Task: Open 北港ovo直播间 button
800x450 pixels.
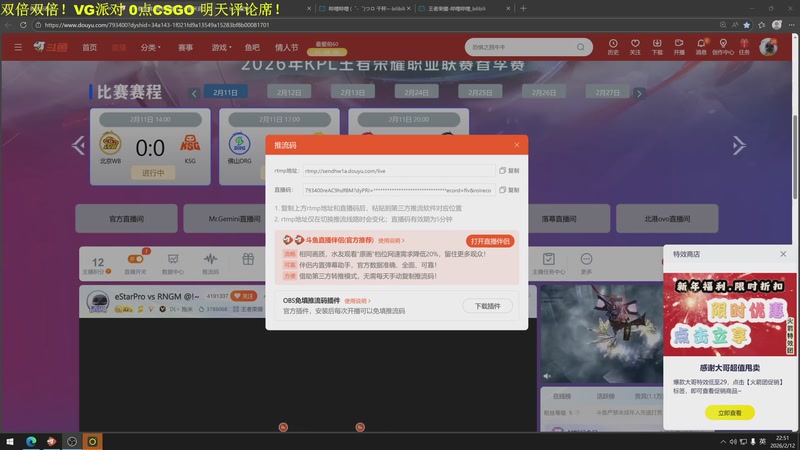Action: pos(667,219)
